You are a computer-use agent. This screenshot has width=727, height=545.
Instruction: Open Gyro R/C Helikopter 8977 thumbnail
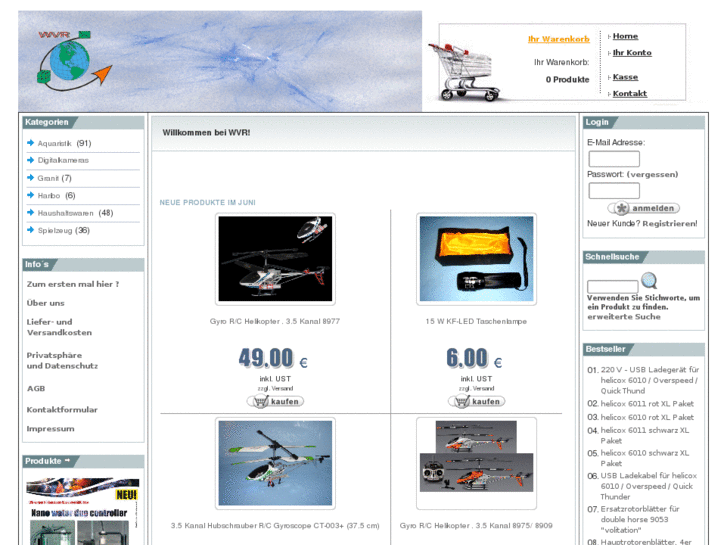(x=275, y=259)
